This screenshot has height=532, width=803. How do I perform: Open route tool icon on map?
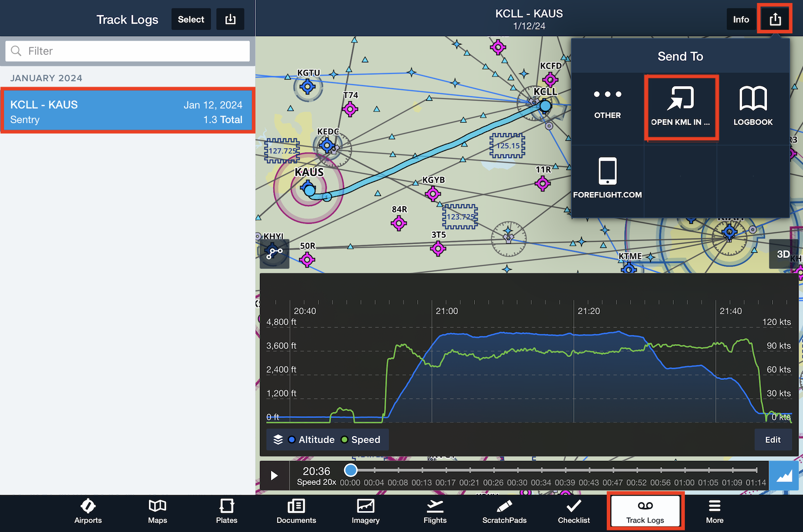274,253
